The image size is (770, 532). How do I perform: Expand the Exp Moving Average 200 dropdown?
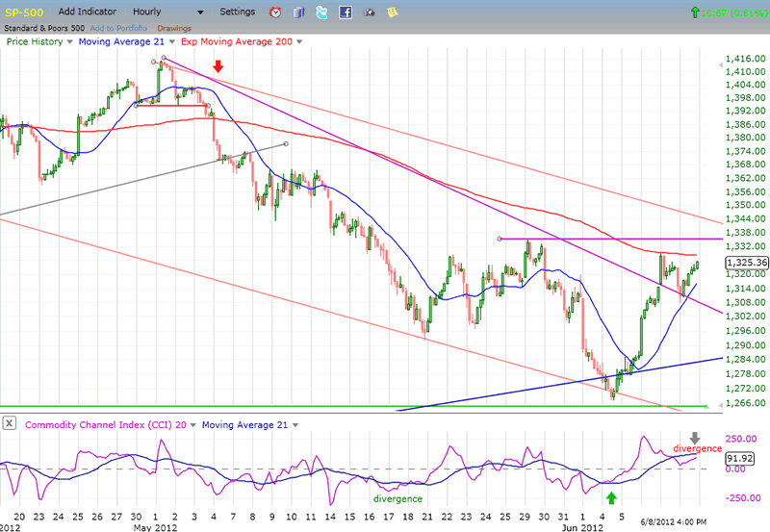[299, 42]
